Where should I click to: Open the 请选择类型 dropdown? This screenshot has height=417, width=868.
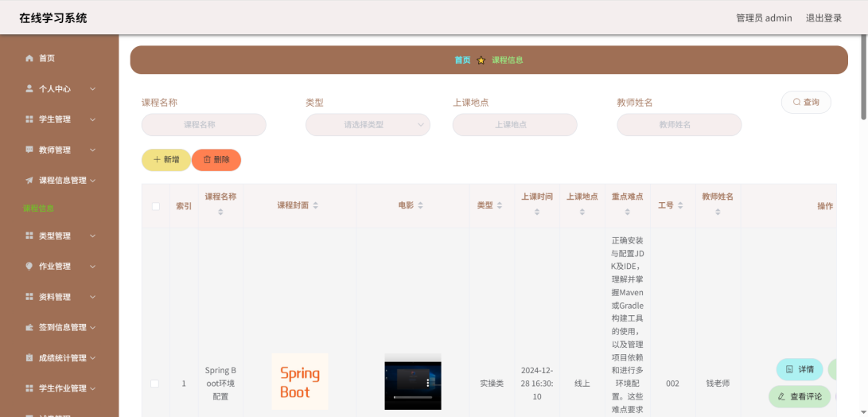click(368, 125)
